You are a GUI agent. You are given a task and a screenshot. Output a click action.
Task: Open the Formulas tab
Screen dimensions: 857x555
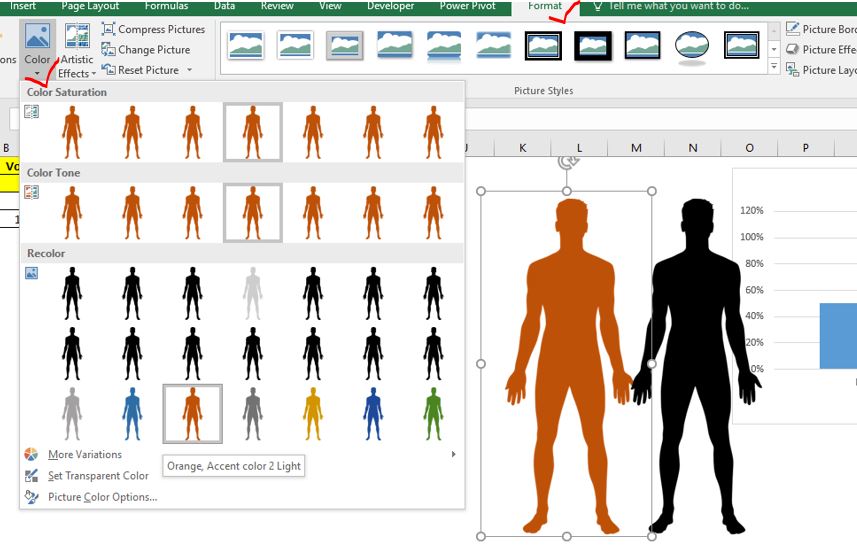[x=166, y=6]
